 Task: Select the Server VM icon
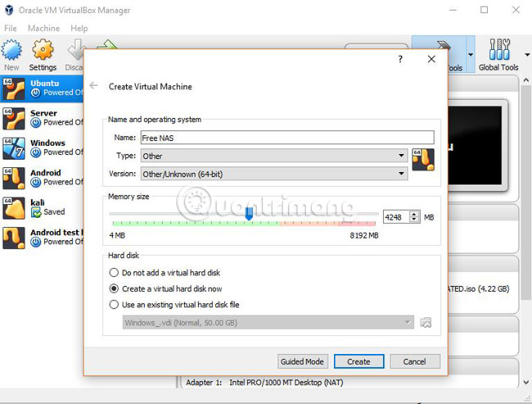point(14,119)
